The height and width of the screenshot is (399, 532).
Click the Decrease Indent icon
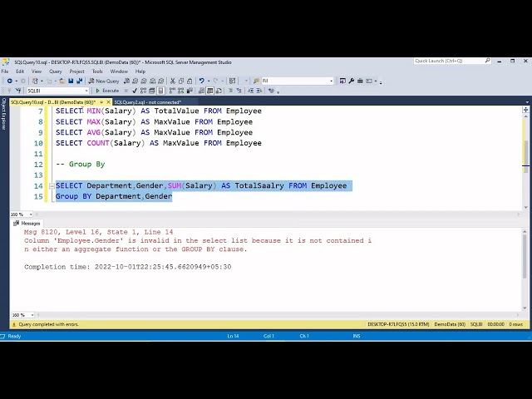coord(251,91)
